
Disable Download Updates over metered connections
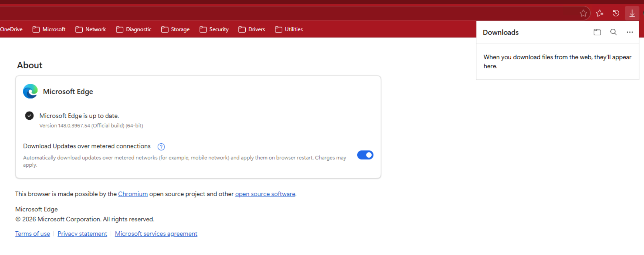tap(365, 155)
